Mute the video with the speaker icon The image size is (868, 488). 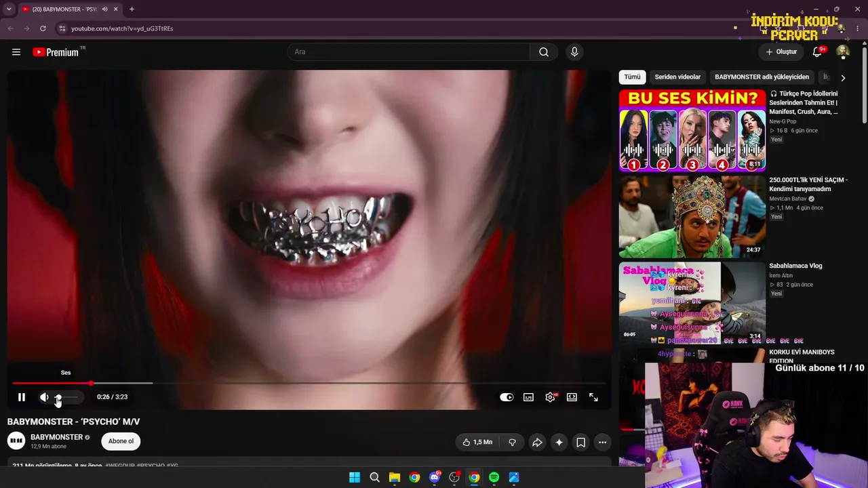44,397
